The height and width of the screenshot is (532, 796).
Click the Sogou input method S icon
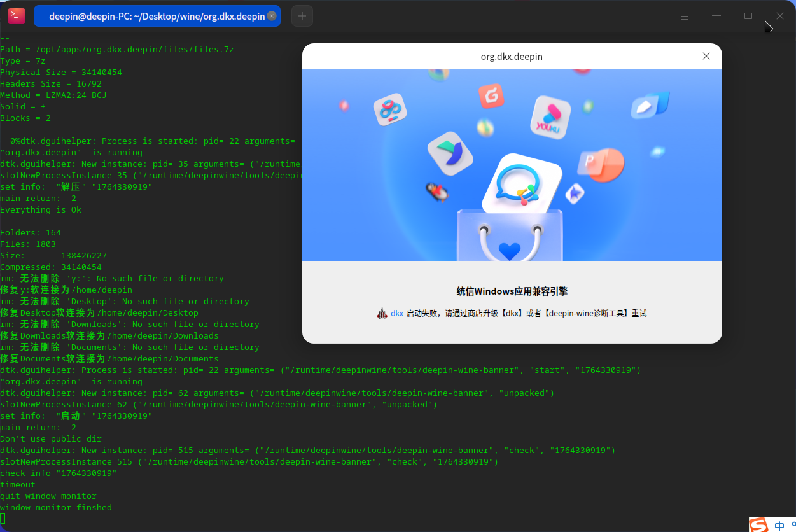click(x=758, y=525)
